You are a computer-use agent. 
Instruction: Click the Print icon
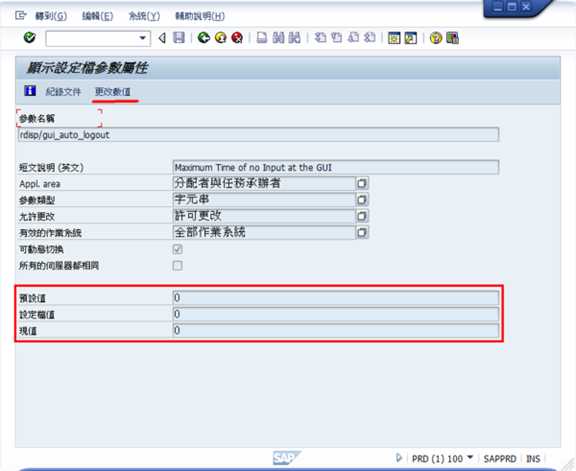click(x=262, y=37)
